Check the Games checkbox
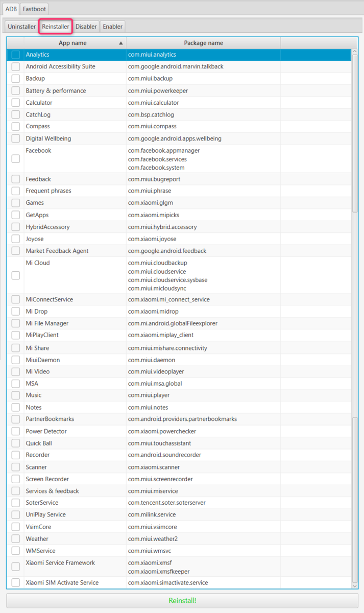The width and height of the screenshot is (364, 613). (16, 203)
